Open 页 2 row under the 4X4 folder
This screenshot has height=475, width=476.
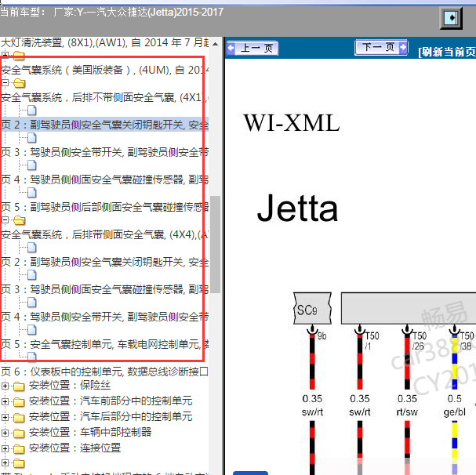pyautogui.click(x=104, y=262)
